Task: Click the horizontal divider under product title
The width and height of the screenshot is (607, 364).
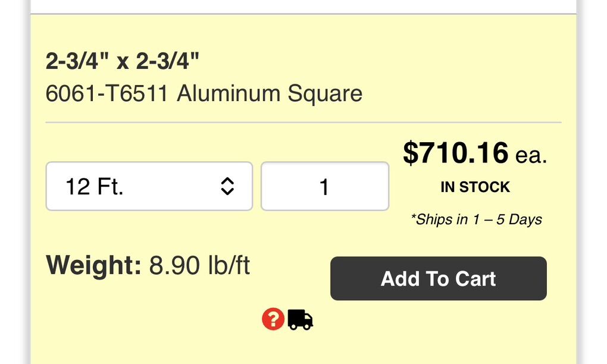Action: point(303,123)
